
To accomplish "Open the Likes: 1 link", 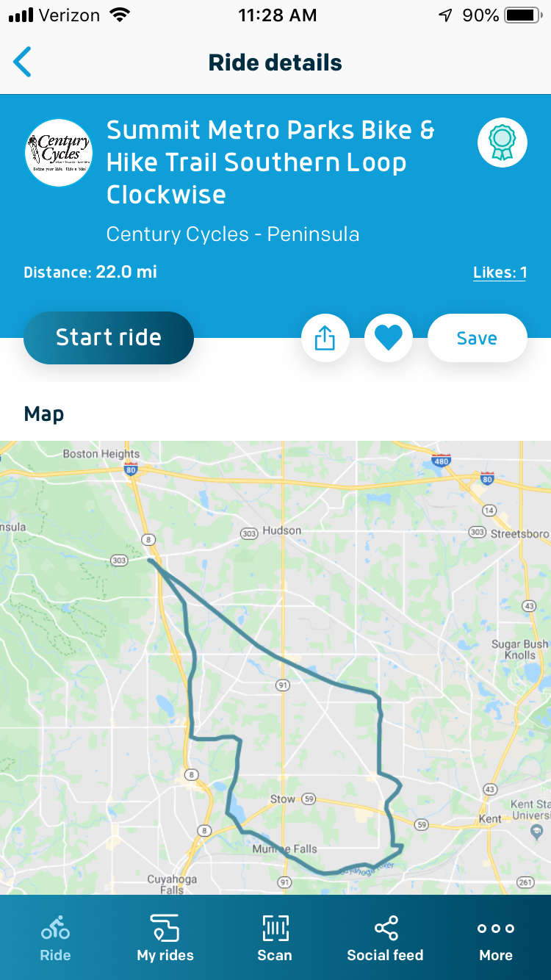I will point(500,273).
